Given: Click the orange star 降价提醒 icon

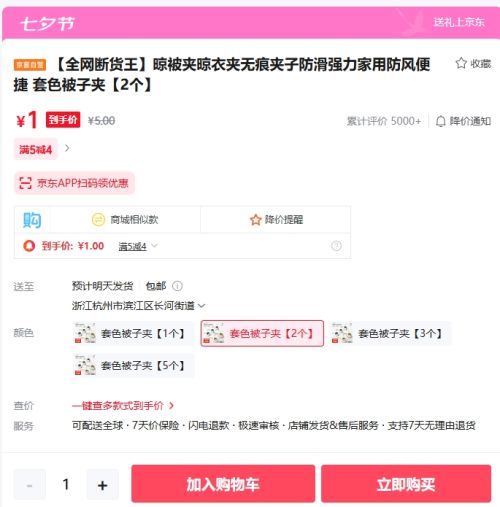Looking at the screenshot, I should (x=255, y=220).
